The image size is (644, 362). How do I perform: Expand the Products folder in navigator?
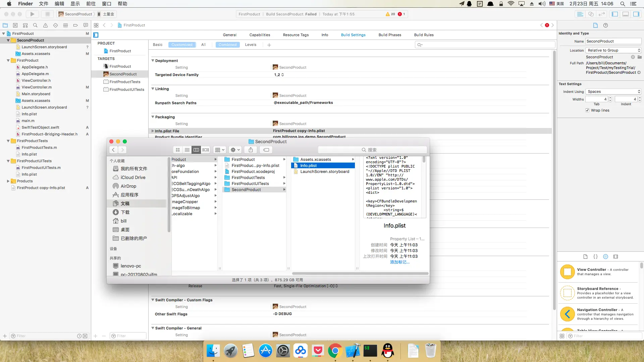tap(8, 181)
